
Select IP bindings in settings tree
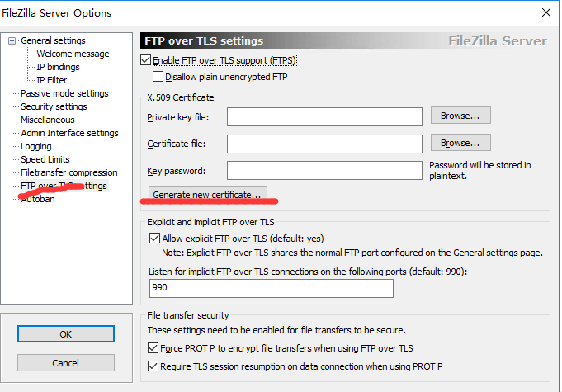coord(58,67)
